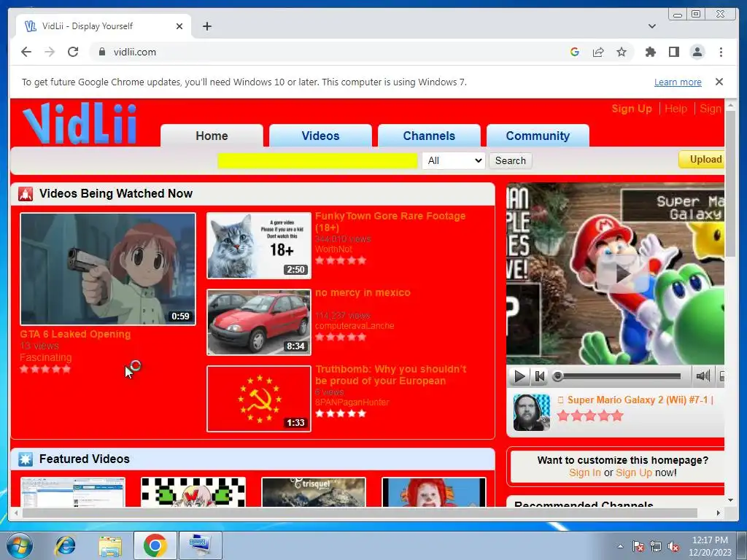The image size is (747, 560).
Task: Launch Internet Explorer from taskbar
Action: 65,545
